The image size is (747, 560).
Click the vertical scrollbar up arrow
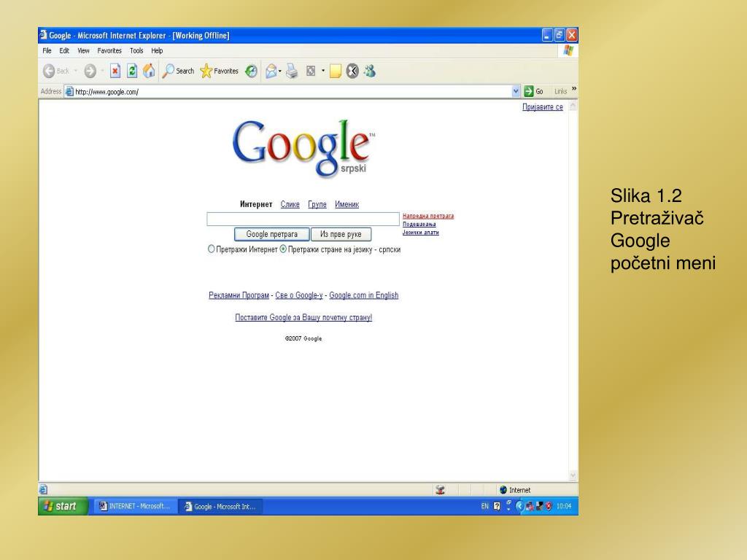(x=573, y=106)
